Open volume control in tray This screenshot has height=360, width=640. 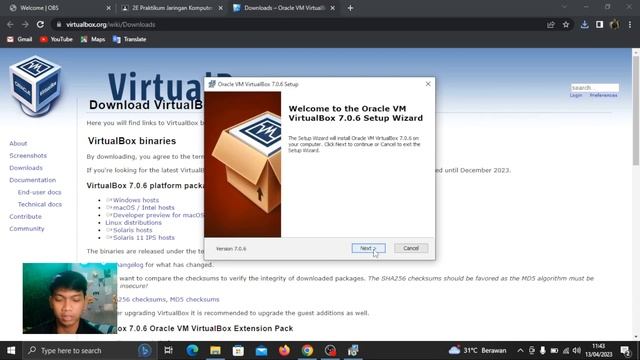coord(576,350)
